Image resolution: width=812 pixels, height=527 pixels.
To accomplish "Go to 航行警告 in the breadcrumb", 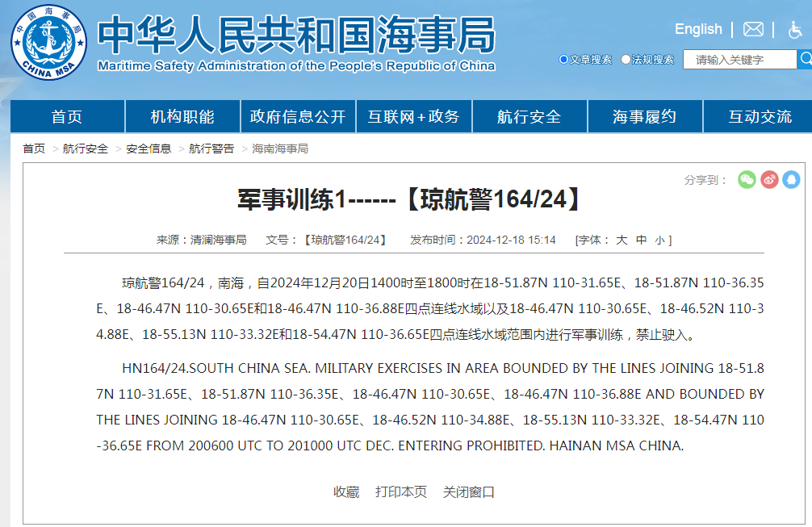I will 211,148.
